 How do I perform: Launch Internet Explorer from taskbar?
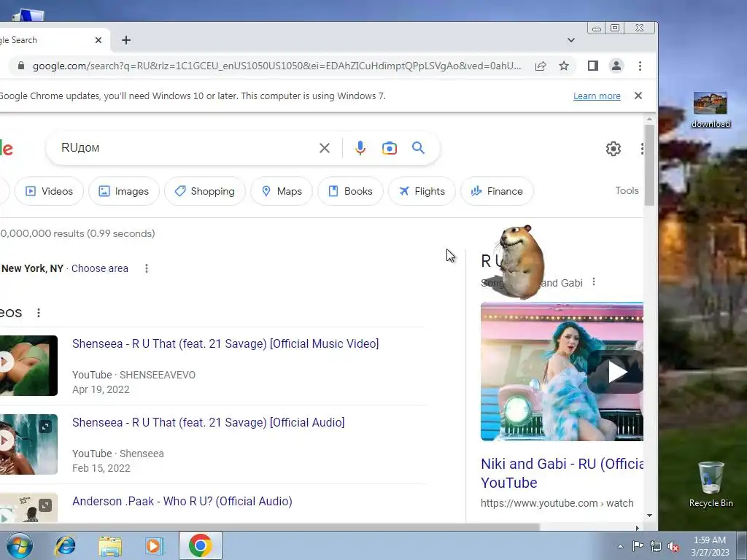(65, 545)
